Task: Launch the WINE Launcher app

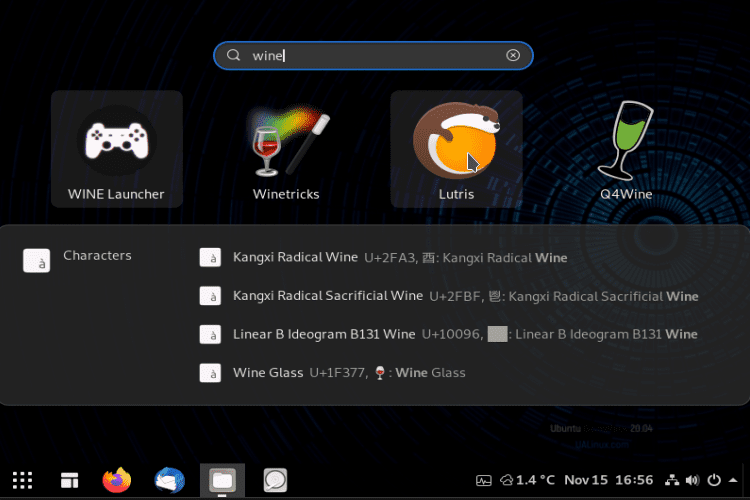Action: pos(117,149)
